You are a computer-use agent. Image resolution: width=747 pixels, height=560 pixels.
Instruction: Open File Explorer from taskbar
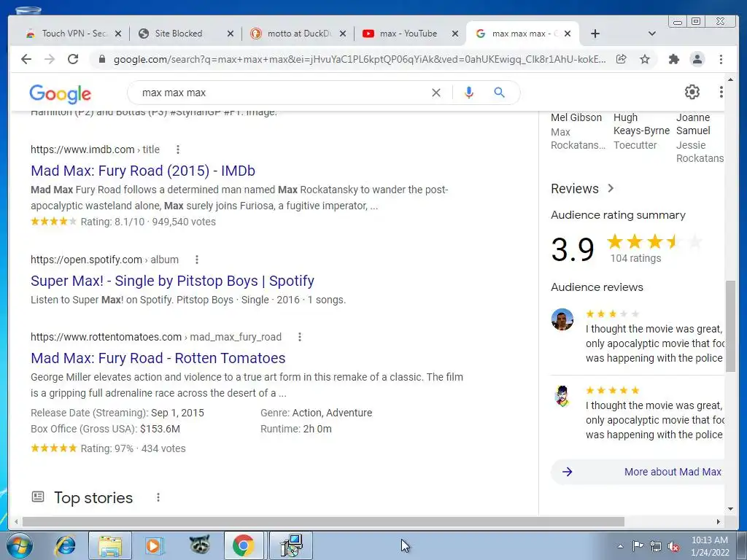(110, 545)
